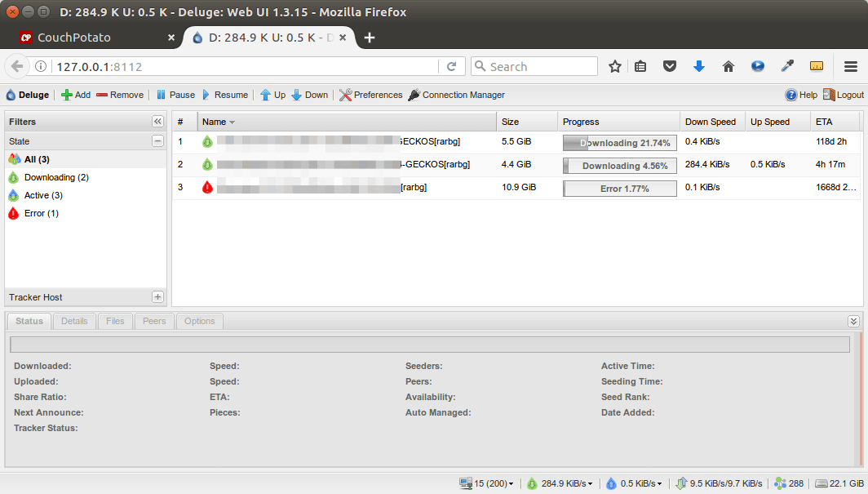The height and width of the screenshot is (494, 868).
Task: Click the Resume toolbar icon
Action: [206, 95]
